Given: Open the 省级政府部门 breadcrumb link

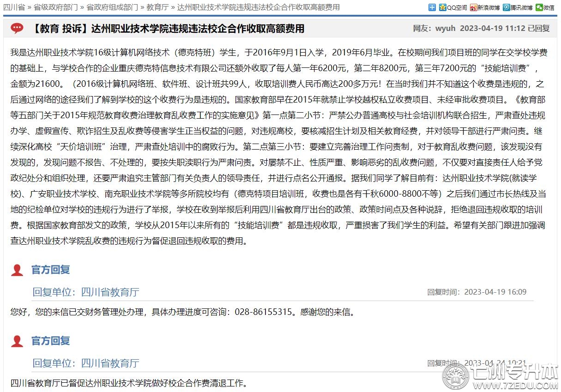Looking at the screenshot, I should 56,7.
